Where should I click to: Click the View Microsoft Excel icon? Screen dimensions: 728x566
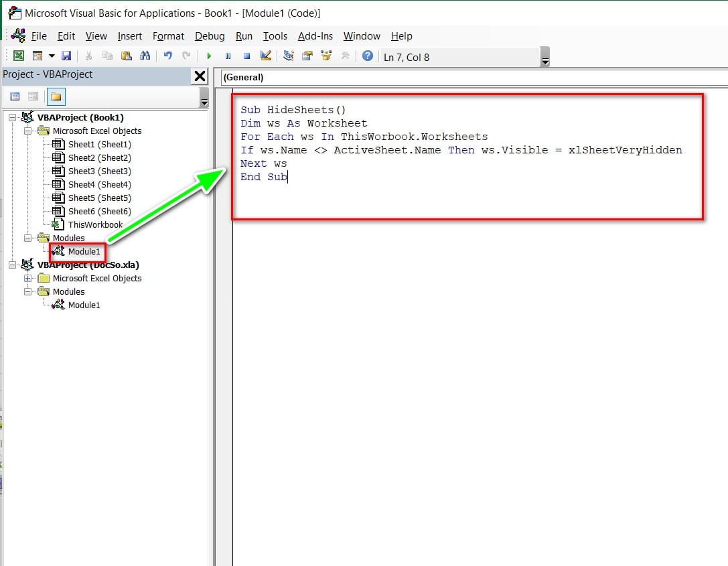[19, 56]
